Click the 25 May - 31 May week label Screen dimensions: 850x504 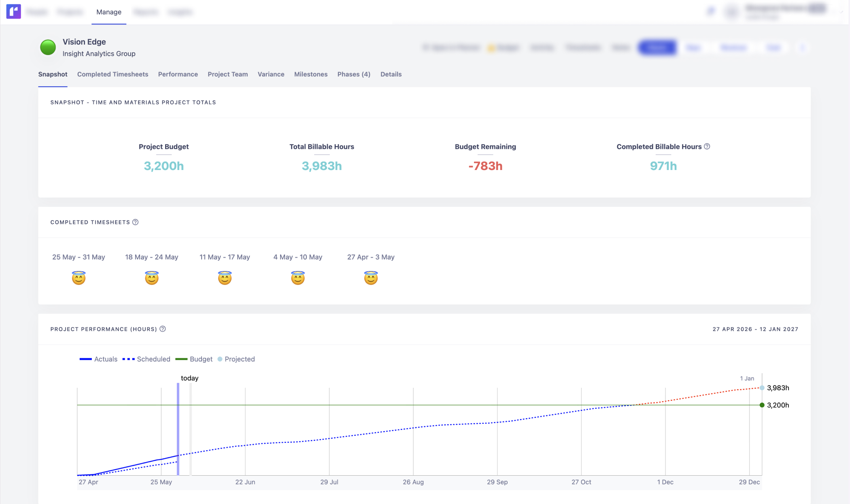coord(79,257)
